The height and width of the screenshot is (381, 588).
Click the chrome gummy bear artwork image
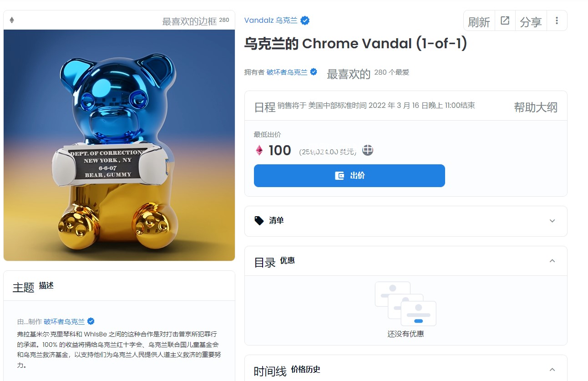pos(119,145)
